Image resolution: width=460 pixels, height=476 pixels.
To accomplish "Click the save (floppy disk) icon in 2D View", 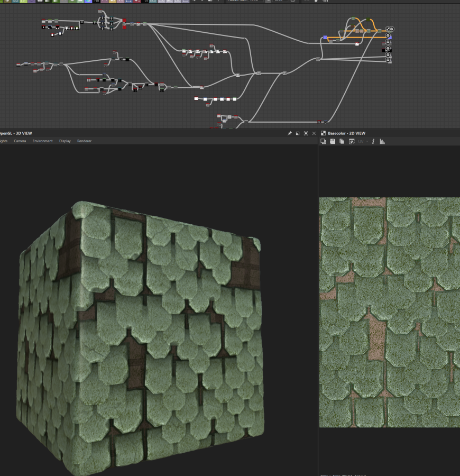I will (x=333, y=141).
